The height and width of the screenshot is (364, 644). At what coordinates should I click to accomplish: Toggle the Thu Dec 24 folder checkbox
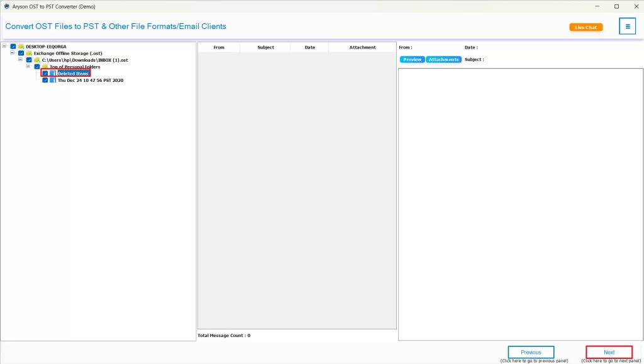tap(45, 80)
